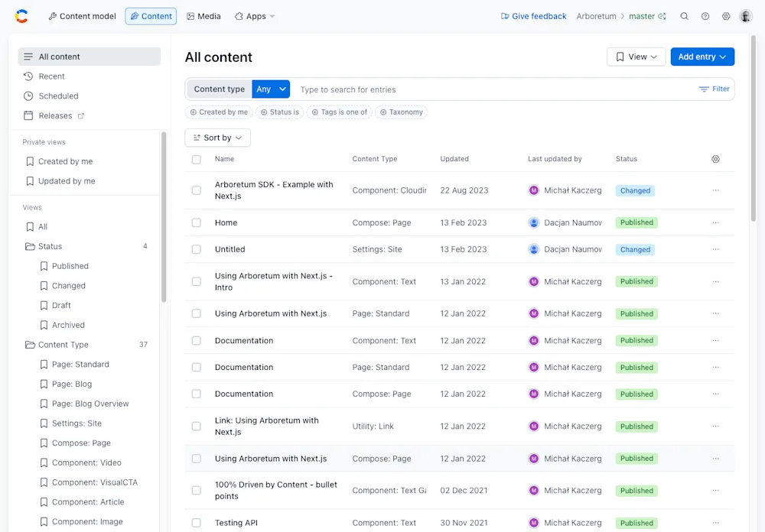Open the Add entry dropdown arrow
This screenshot has height=532, width=765.
point(722,57)
